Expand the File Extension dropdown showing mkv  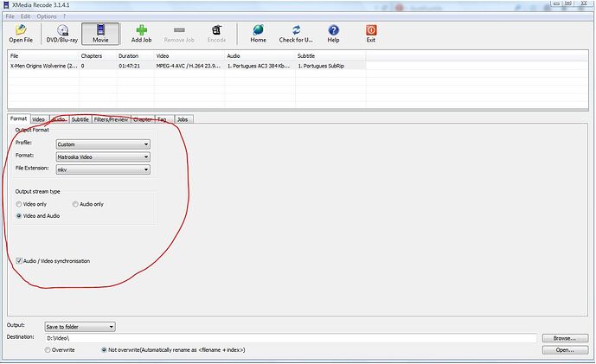pyautogui.click(x=103, y=169)
